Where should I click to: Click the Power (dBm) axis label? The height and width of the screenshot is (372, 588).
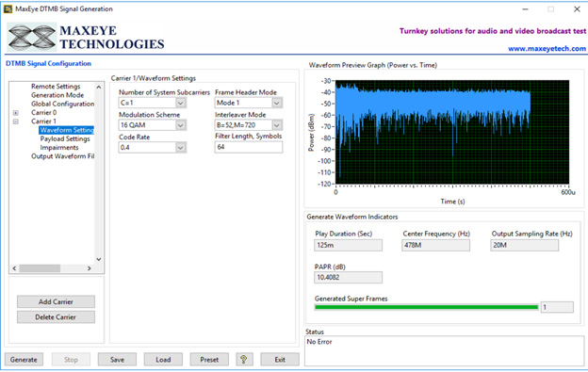pos(311,132)
